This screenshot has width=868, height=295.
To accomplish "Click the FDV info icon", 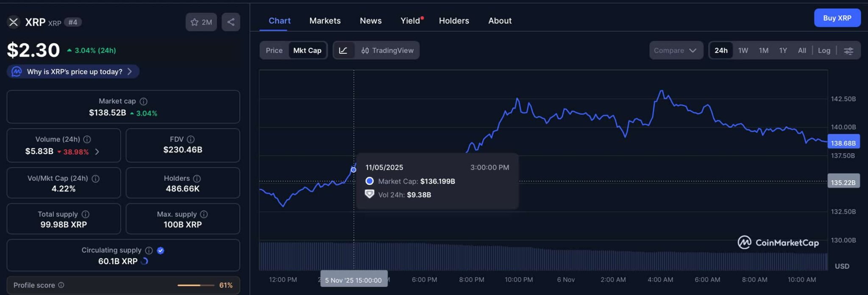I will [x=191, y=139].
